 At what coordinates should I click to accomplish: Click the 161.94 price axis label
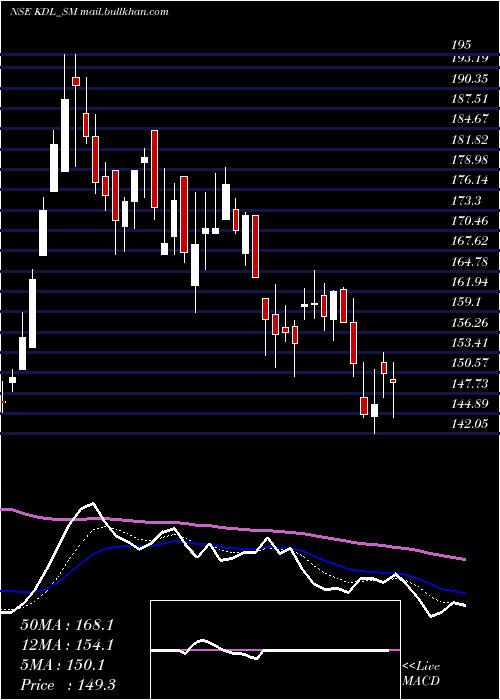(x=469, y=282)
